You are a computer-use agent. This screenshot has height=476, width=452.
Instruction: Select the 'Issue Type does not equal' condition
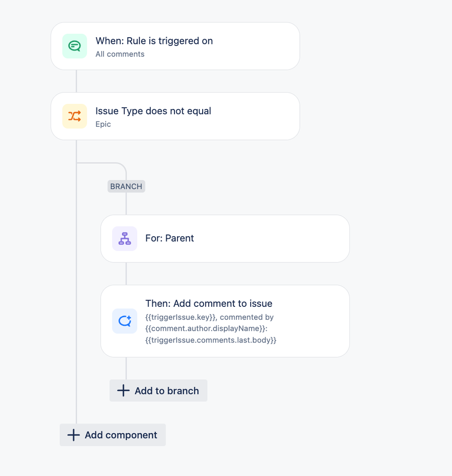tap(175, 116)
